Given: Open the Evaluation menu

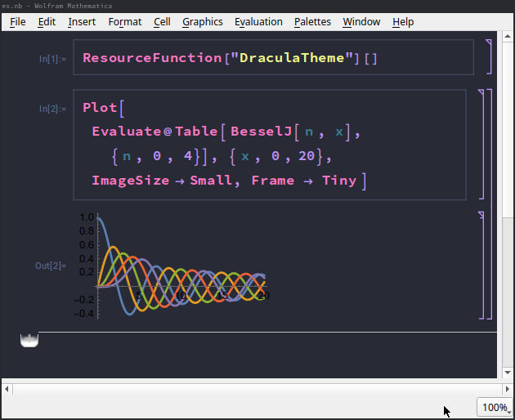Looking at the screenshot, I should tap(258, 22).
